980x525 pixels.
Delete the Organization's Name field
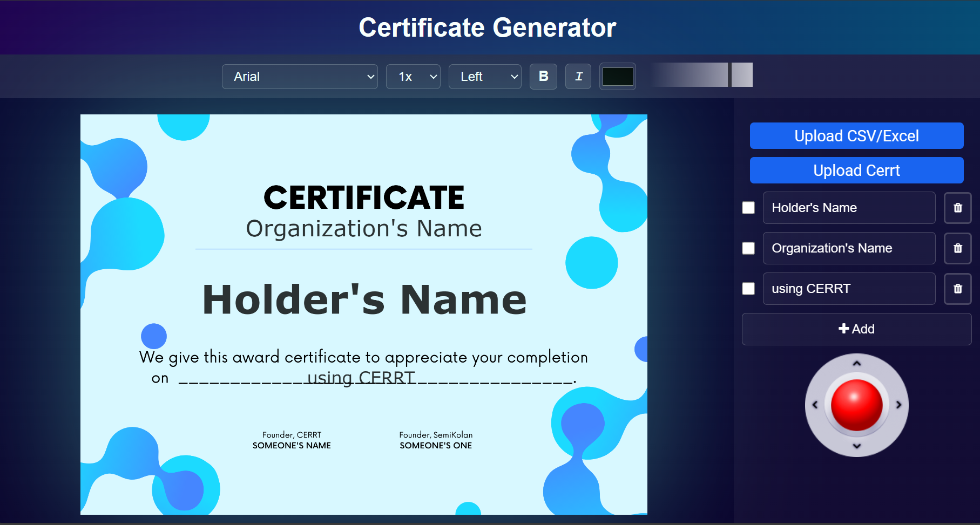point(957,248)
